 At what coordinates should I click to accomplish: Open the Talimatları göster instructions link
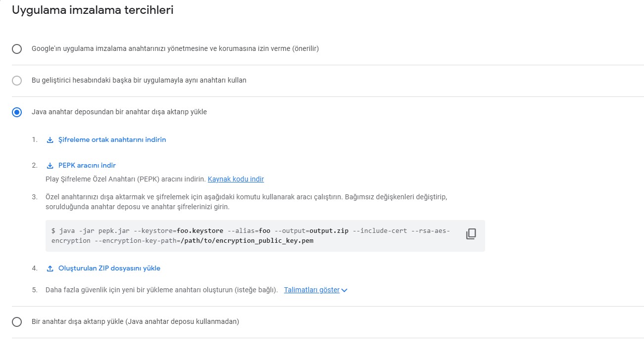point(312,290)
